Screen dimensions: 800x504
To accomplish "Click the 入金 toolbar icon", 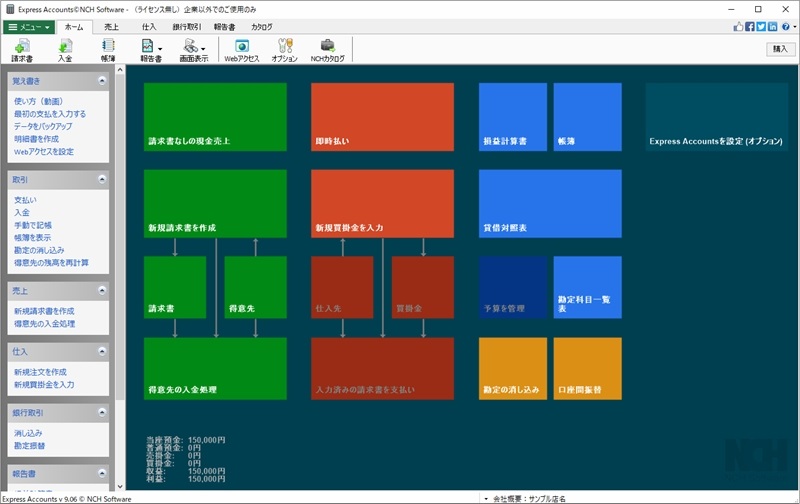I will (65, 50).
